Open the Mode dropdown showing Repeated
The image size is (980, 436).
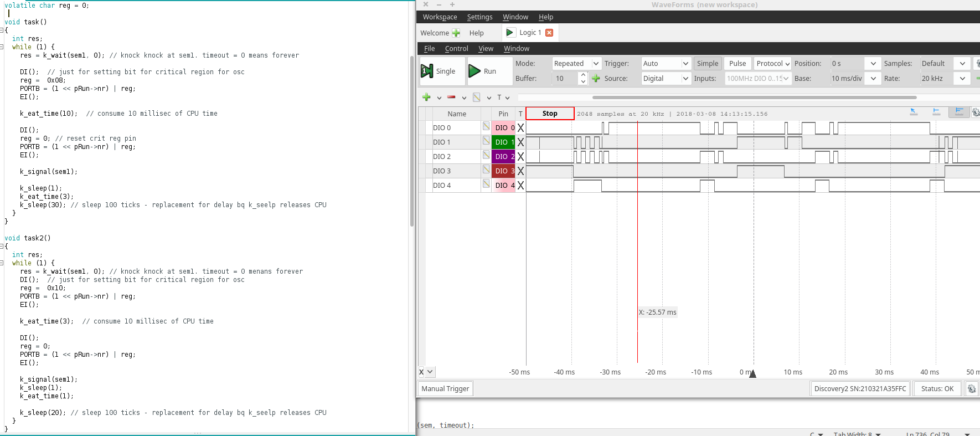576,64
